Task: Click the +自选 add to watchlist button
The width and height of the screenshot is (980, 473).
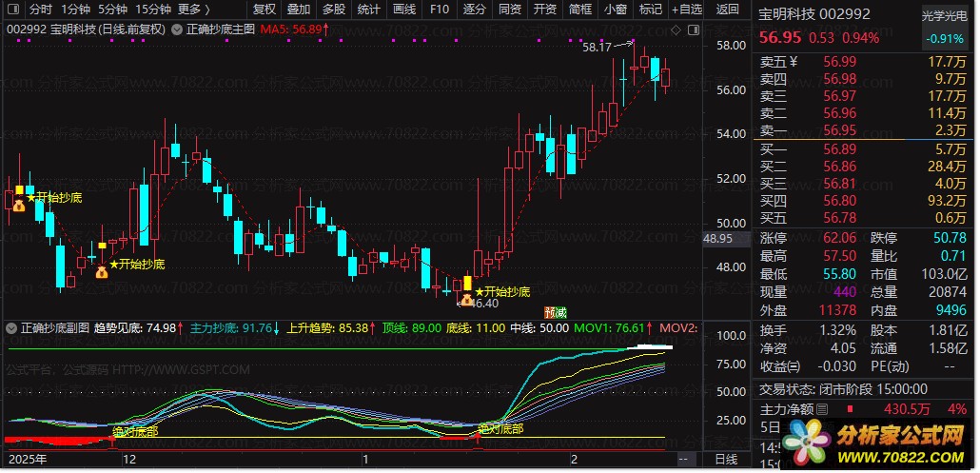Action: coord(685,10)
